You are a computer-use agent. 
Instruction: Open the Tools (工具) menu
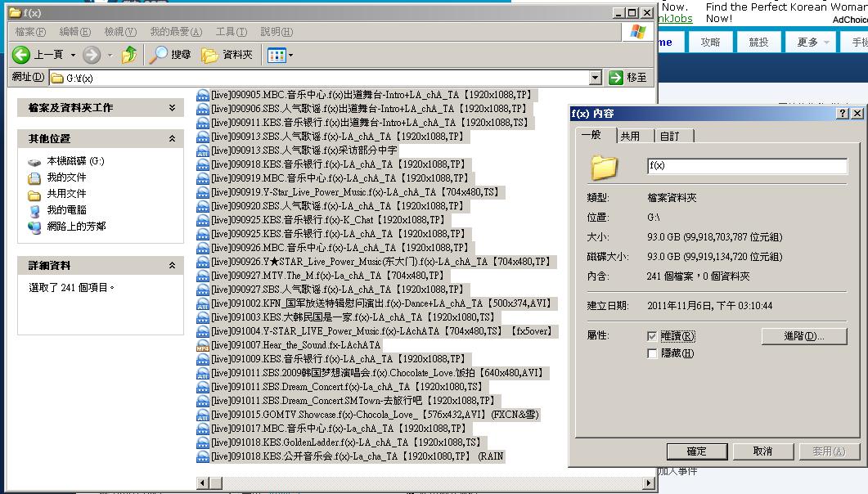232,32
